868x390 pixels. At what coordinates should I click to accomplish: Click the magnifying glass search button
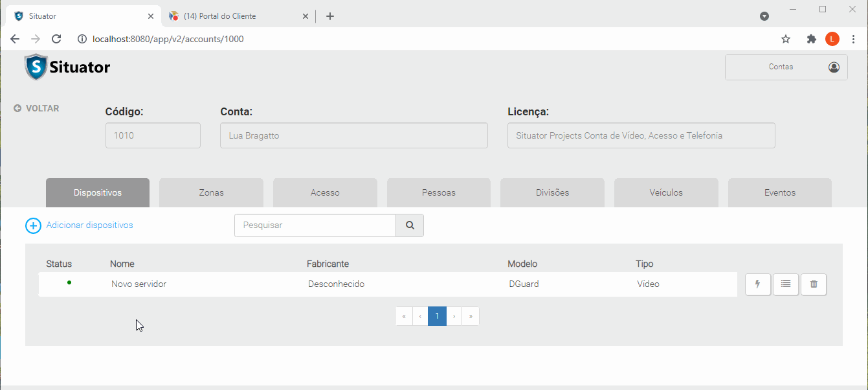[x=410, y=225]
